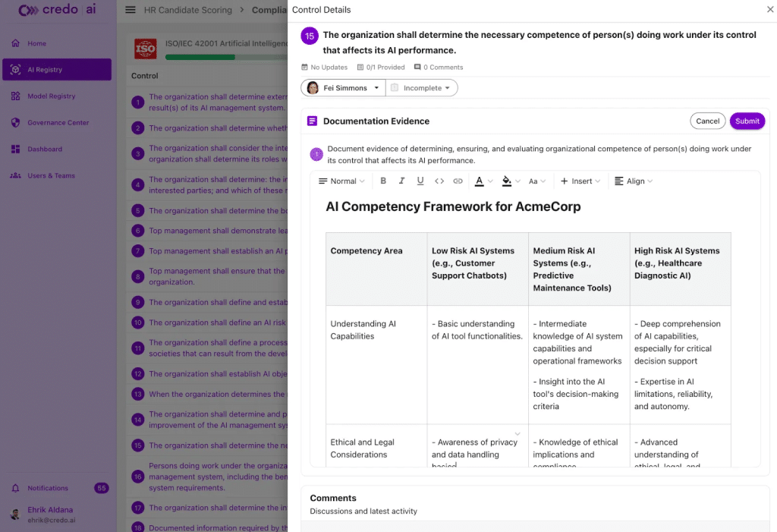Select control 1 in the list
This screenshot has height=532, width=777.
click(x=207, y=102)
